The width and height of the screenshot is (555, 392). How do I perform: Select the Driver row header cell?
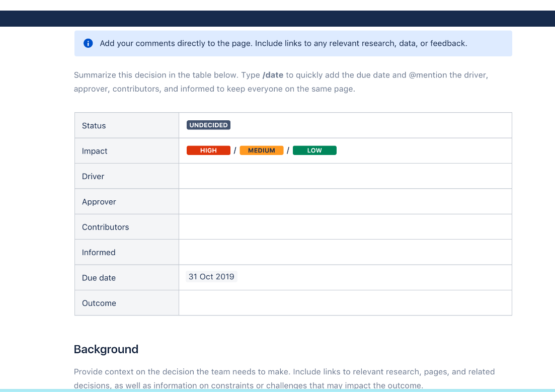[127, 176]
